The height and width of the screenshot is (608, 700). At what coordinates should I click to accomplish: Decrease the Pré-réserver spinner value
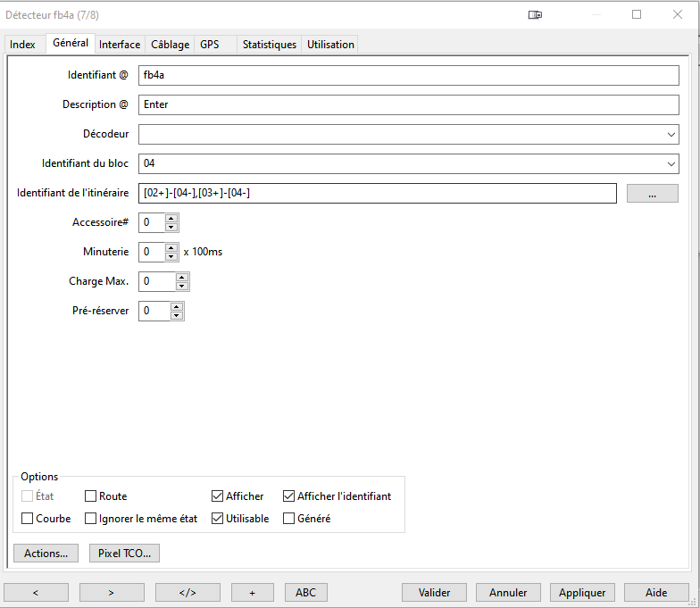177,316
